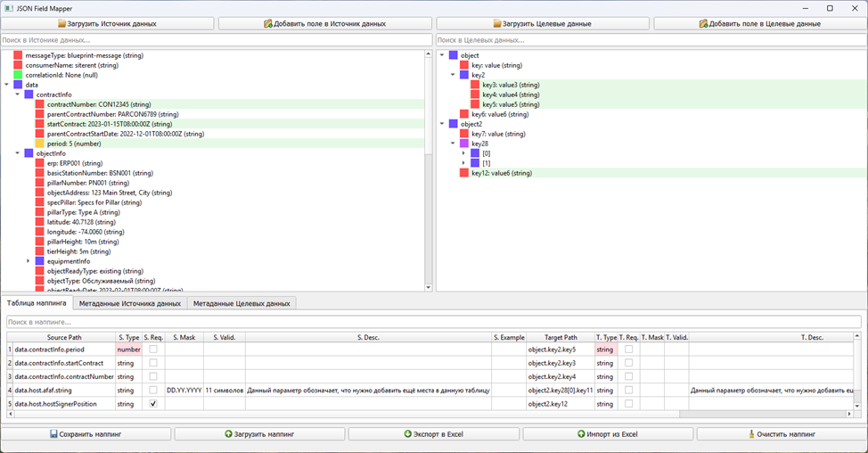This screenshot has width=868, height=453.
Task: Click purple icon next to key2
Action: click(x=464, y=75)
